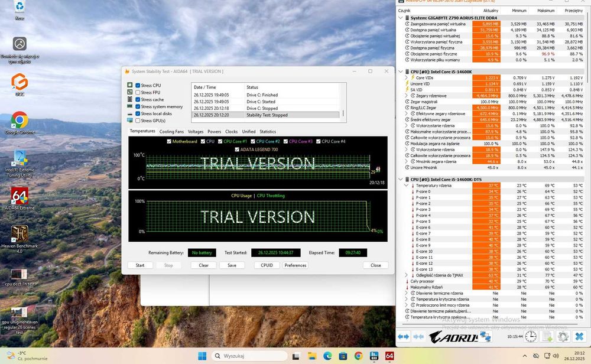The width and height of the screenshot is (591, 364).
Task: Select the Heaven Benchmark 4.0 desktop icon
Action: pyautogui.click(x=20, y=239)
